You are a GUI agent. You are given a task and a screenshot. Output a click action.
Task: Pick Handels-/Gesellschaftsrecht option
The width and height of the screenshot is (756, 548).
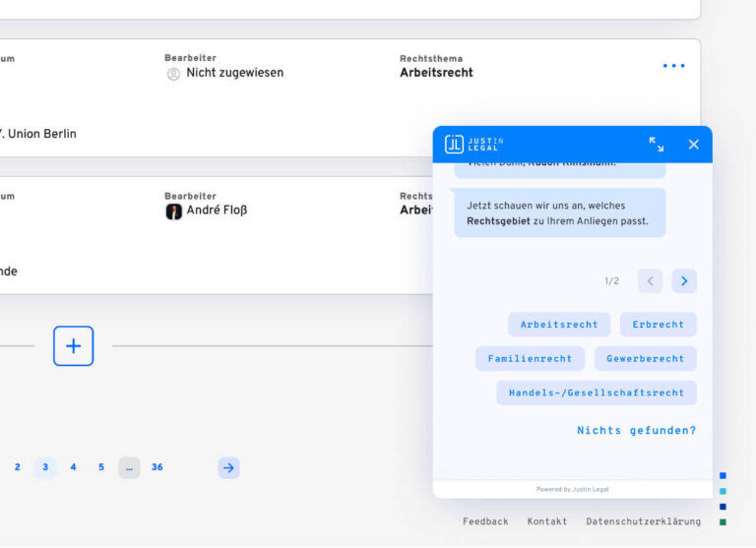click(x=596, y=393)
